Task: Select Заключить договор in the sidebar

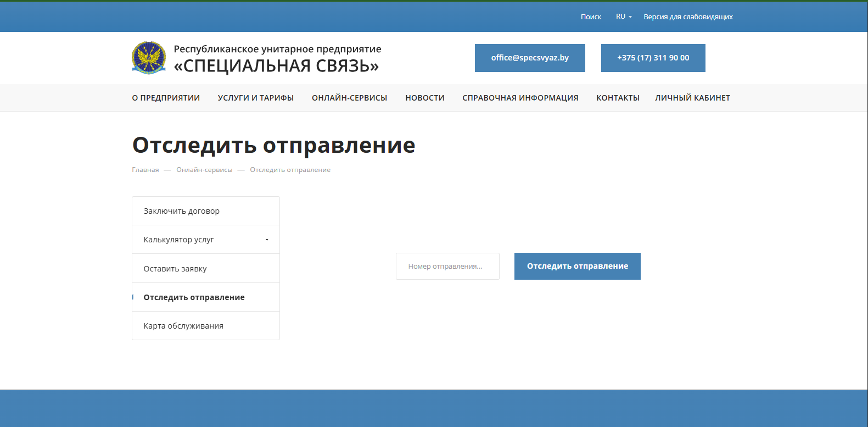Action: [206, 211]
